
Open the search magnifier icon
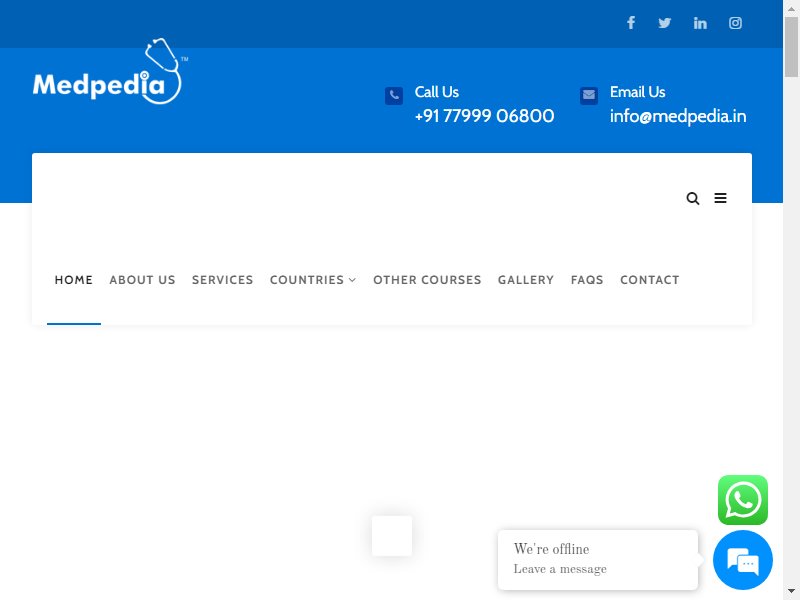click(692, 198)
